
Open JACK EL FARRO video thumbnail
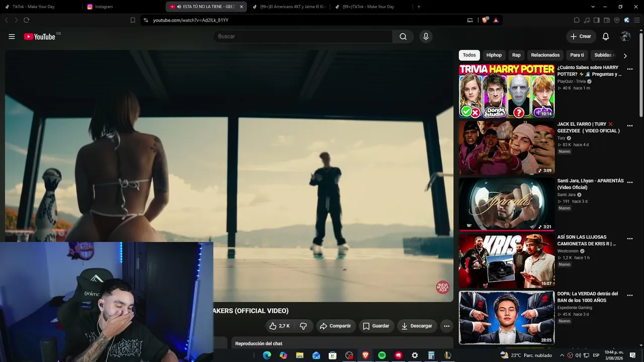(x=507, y=148)
